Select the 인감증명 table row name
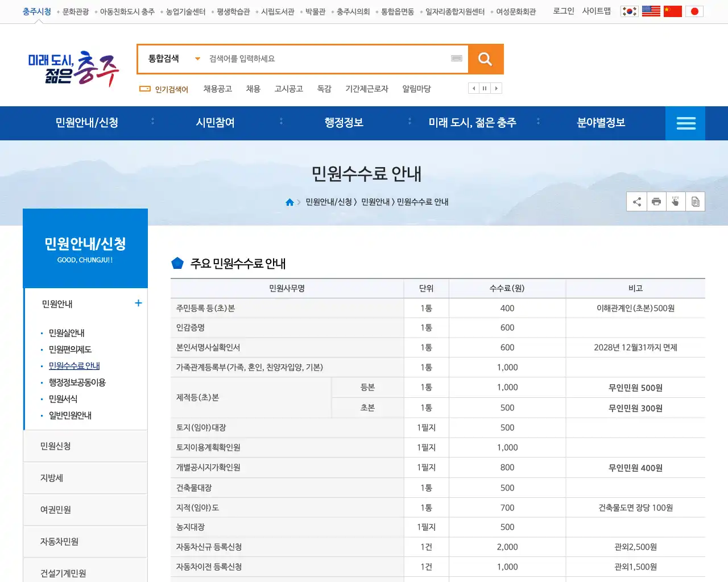Image resolution: width=728 pixels, height=582 pixels. [x=191, y=327]
